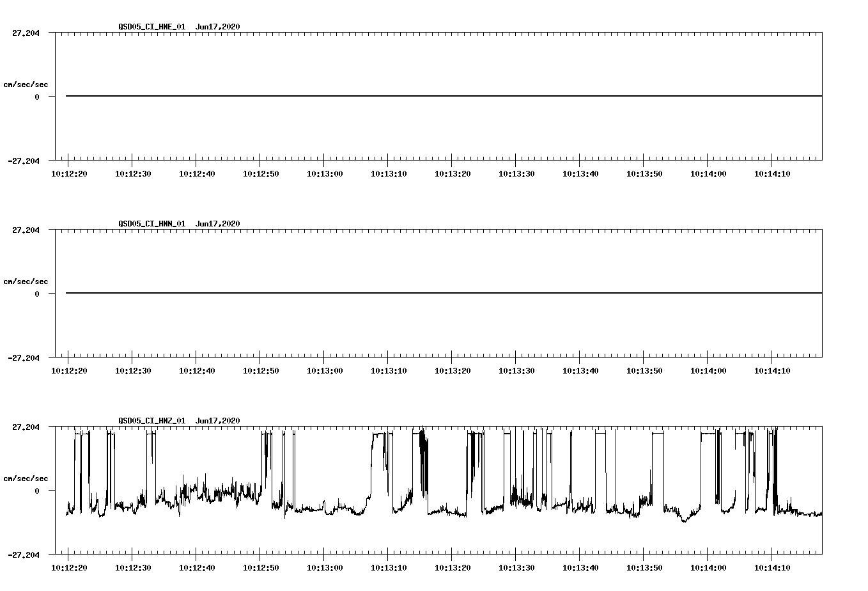The image size is (868, 591).
Task: Click the 10:13:50 time label under HNZ plot
Action: tap(644, 568)
